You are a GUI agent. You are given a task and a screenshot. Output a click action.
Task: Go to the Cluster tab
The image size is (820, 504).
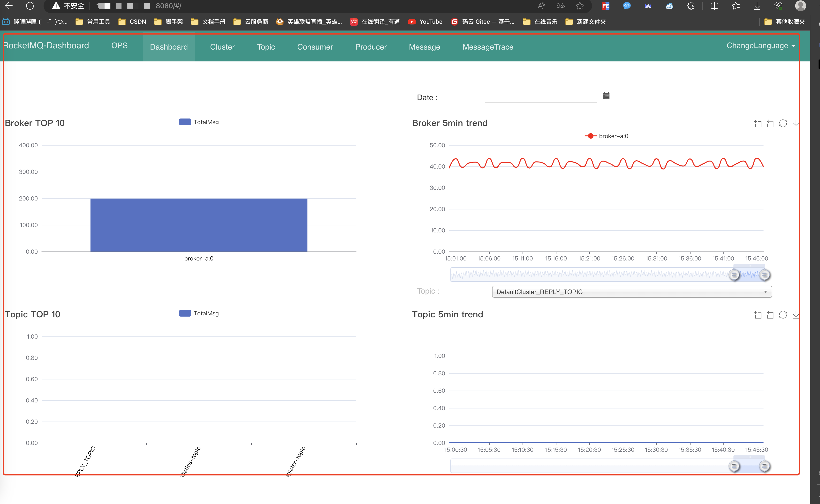[x=222, y=47]
